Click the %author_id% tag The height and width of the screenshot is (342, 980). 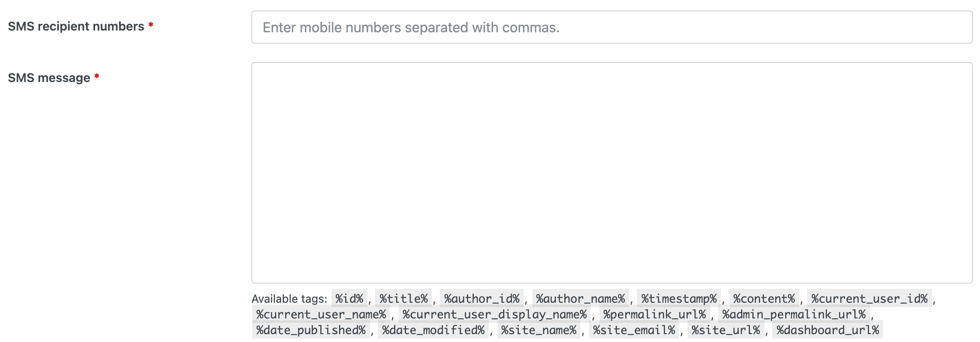[x=482, y=299]
